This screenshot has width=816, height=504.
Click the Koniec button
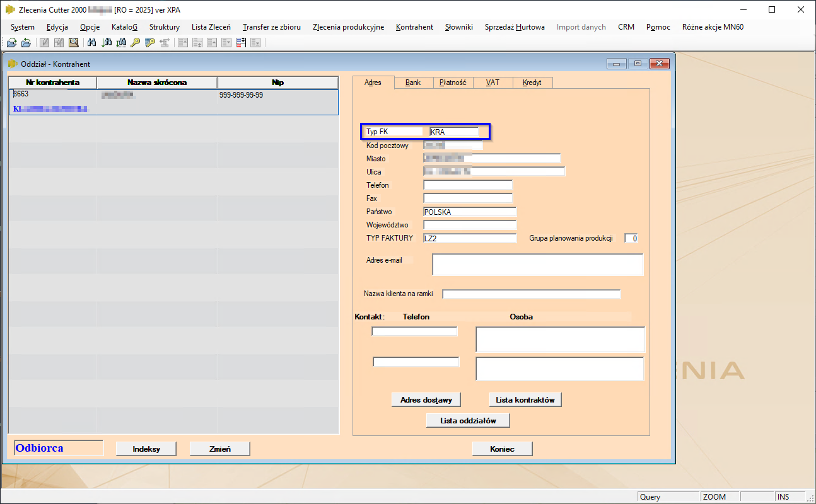point(503,449)
